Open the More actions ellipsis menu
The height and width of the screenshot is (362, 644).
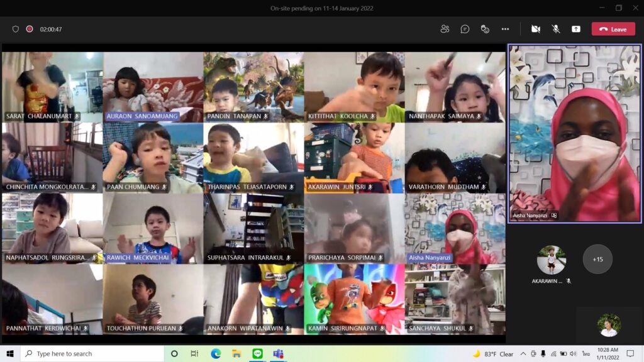(x=505, y=29)
